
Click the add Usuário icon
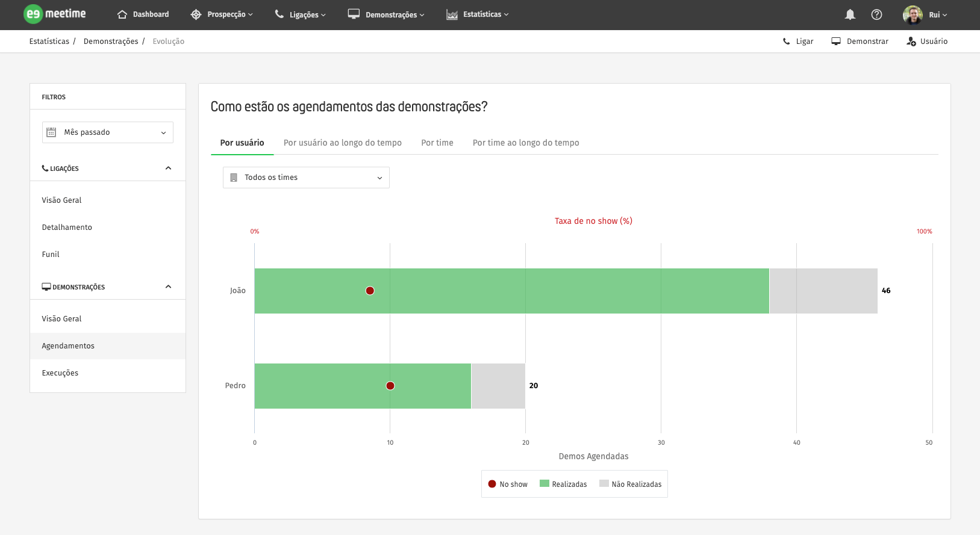click(x=911, y=42)
